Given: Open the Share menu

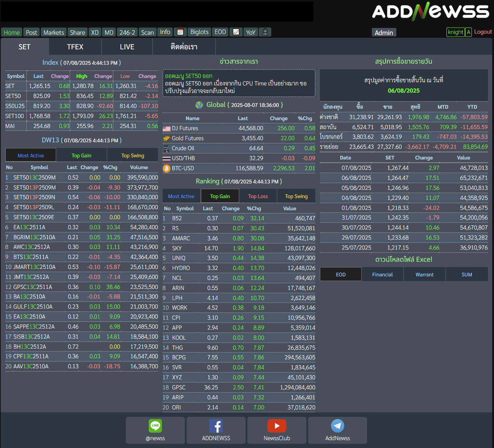Looking at the screenshot, I should pos(78,33).
